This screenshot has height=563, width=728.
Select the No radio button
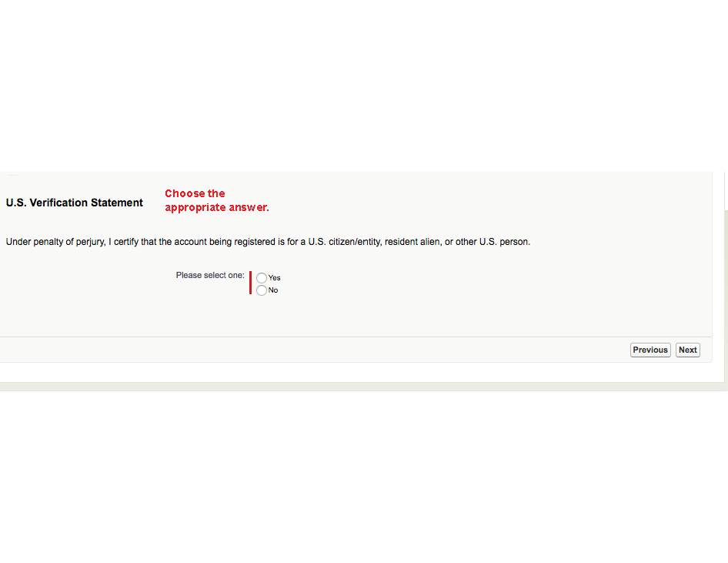click(262, 290)
